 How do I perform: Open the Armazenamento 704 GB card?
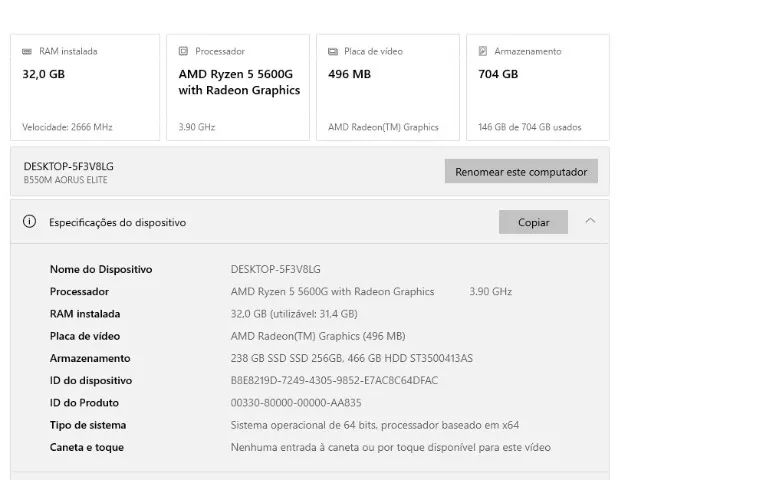point(537,88)
